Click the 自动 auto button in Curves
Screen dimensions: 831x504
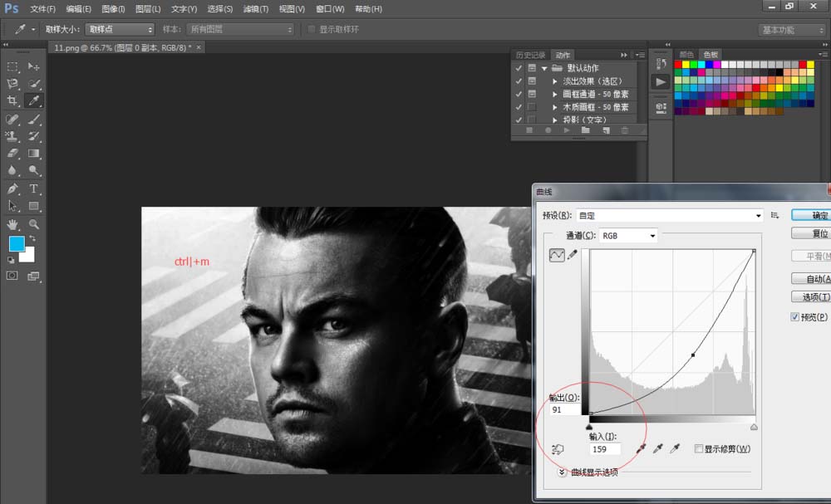tap(812, 278)
